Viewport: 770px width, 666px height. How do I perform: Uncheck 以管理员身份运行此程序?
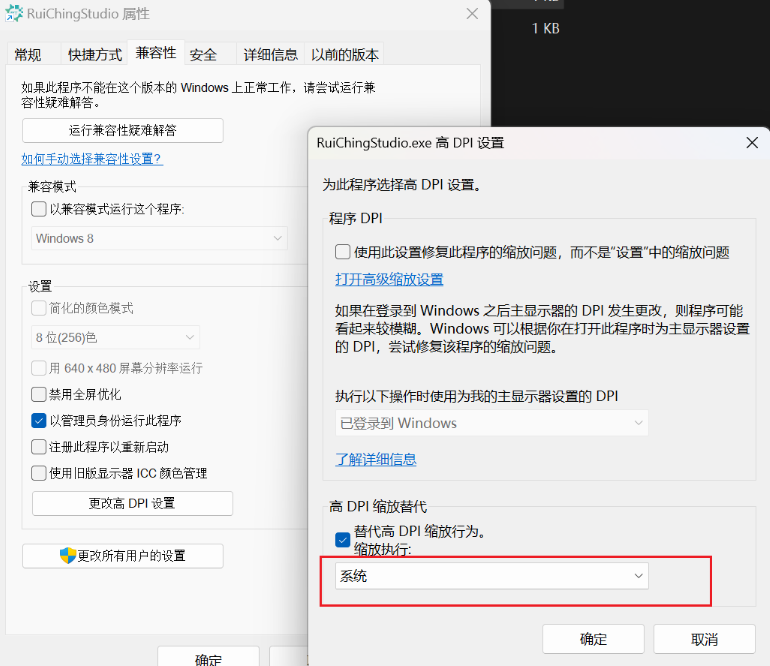pyautogui.click(x=39, y=420)
